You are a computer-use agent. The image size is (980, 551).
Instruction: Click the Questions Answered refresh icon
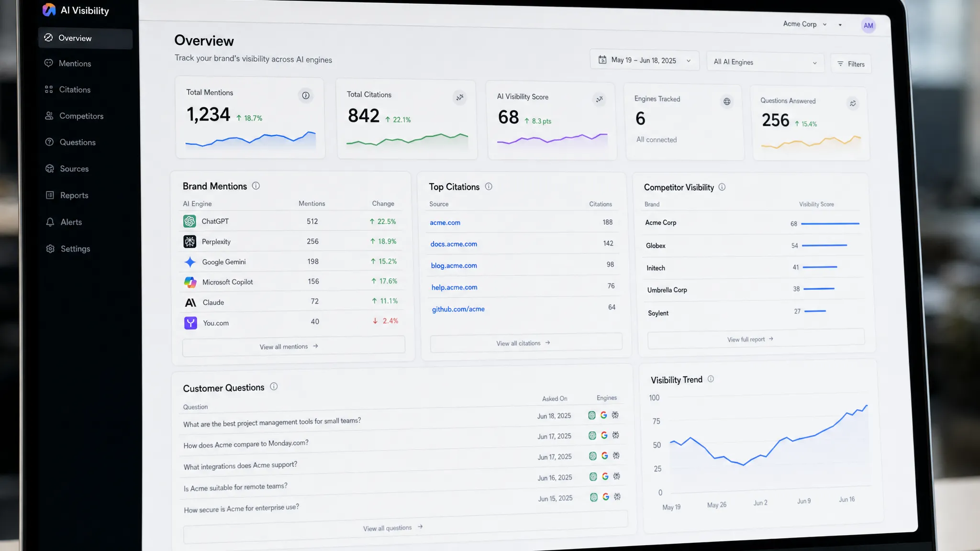853,103
